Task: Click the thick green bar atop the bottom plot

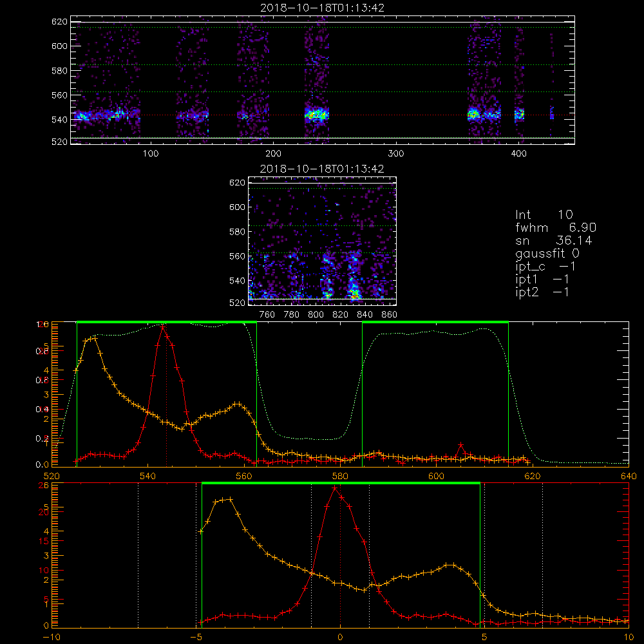Action: (x=341, y=483)
